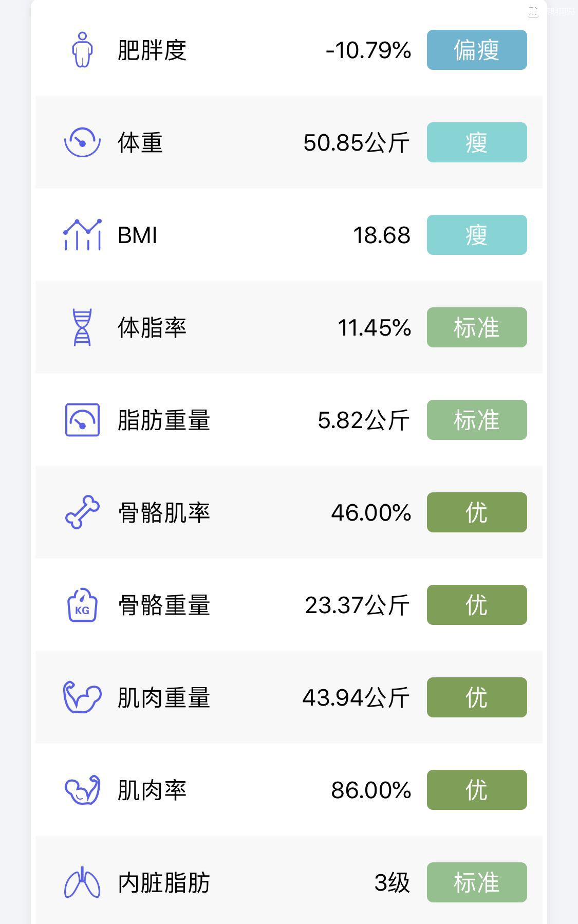The width and height of the screenshot is (578, 924).
Task: Click the 标准 badge for 体脂率
Action: (476, 327)
